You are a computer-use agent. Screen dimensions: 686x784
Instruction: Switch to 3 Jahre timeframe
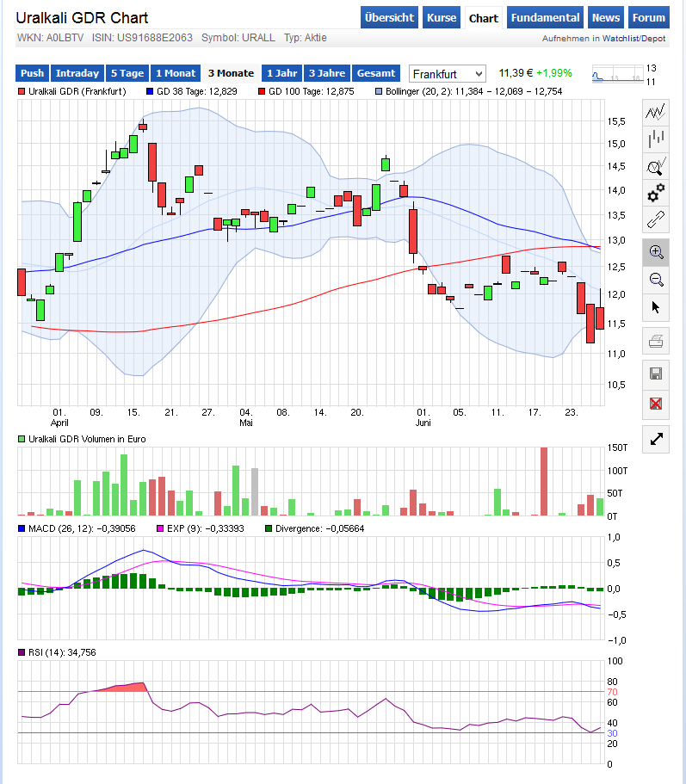(x=327, y=73)
